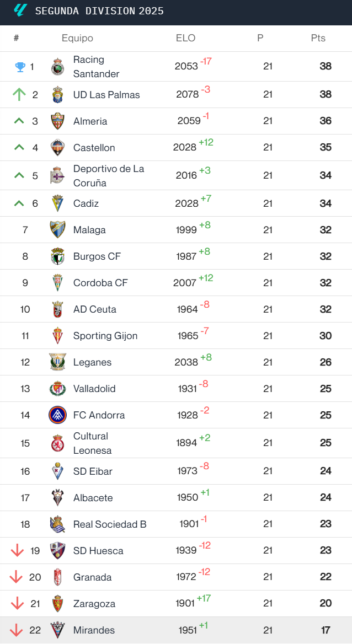Click the Leganes team badge

tap(57, 362)
